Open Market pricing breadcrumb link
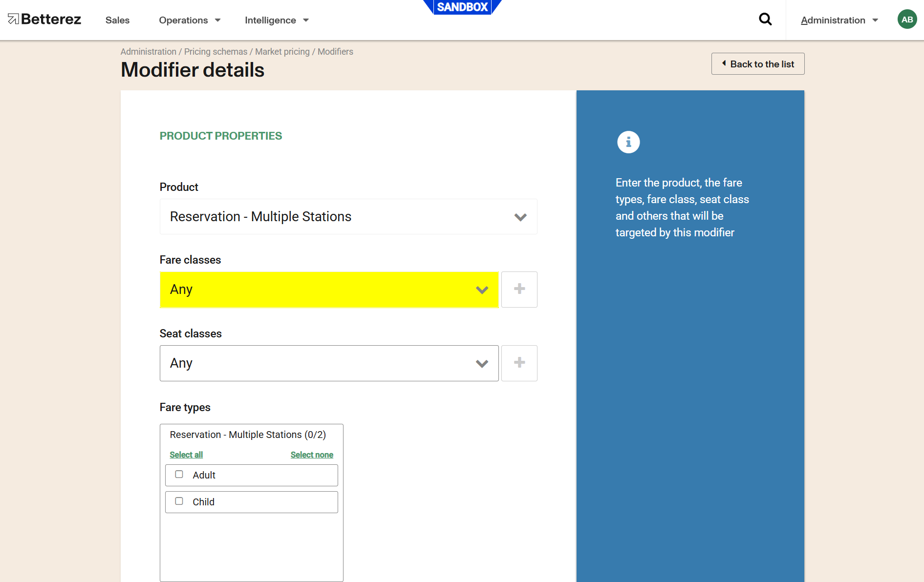The image size is (924, 582). 282,52
